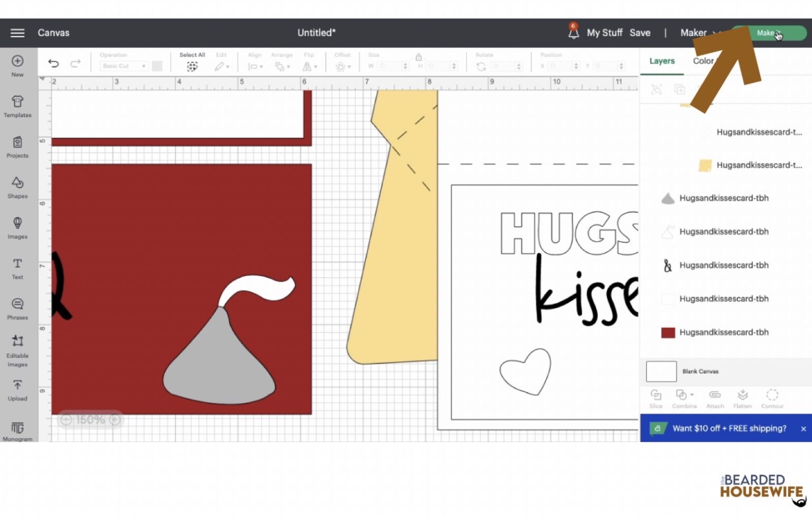Image resolution: width=812 pixels, height=516 pixels.
Task: Open the hamburger menu
Action: coord(17,33)
